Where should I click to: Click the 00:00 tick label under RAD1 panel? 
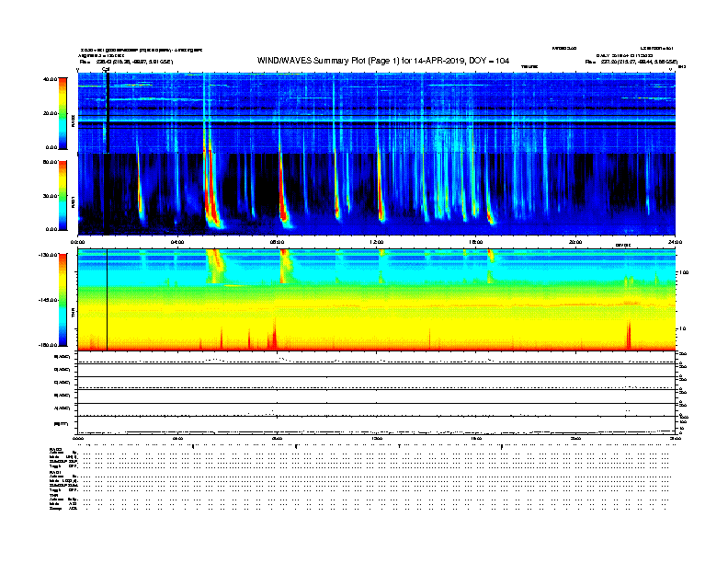click(x=77, y=242)
